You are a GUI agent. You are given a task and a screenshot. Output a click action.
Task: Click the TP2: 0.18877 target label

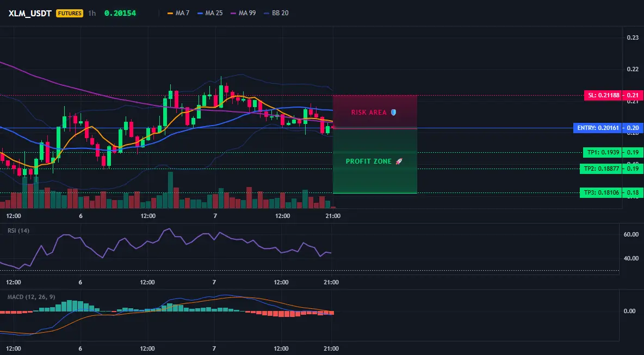click(x=601, y=169)
